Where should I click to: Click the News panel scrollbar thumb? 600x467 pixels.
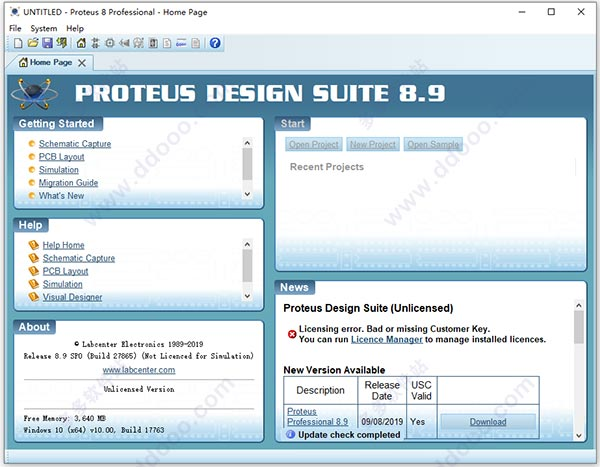(x=579, y=327)
